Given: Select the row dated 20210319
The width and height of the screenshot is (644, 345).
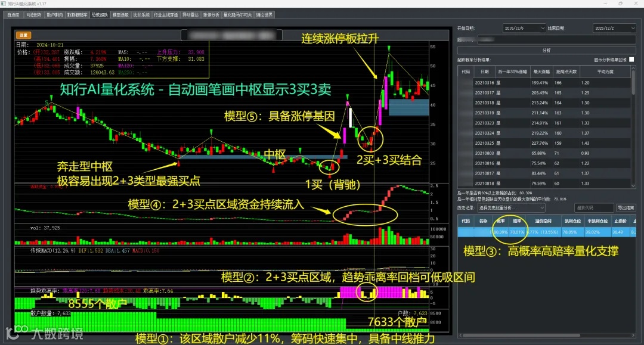Looking at the screenshot, I should click(x=544, y=113).
